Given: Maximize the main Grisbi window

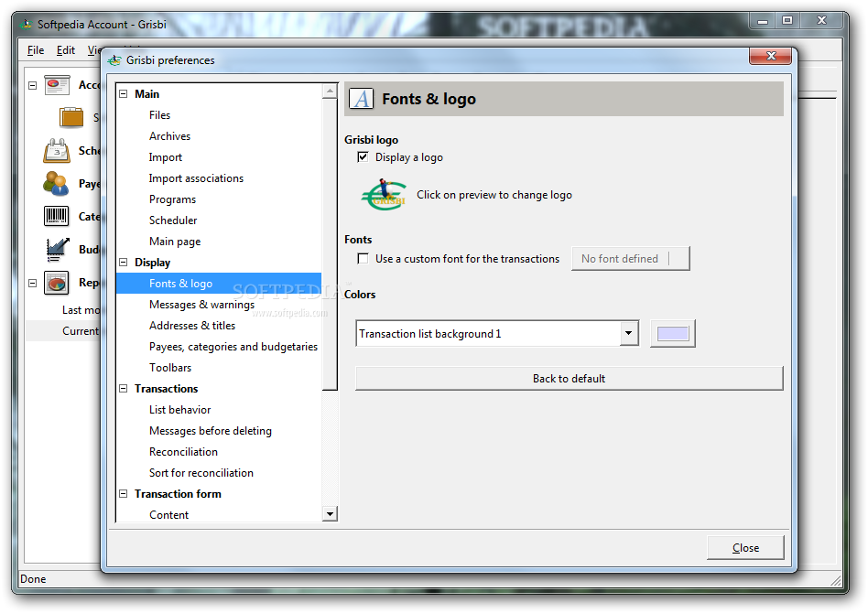Looking at the screenshot, I should [787, 20].
